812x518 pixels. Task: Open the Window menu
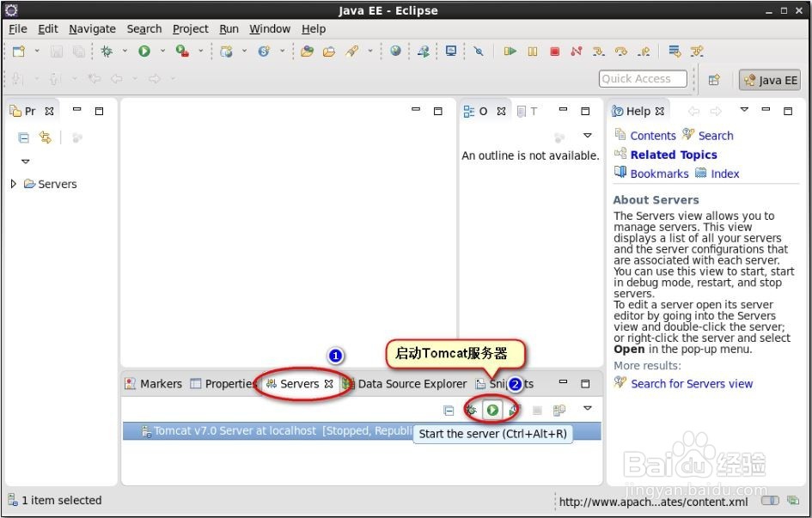tap(270, 29)
